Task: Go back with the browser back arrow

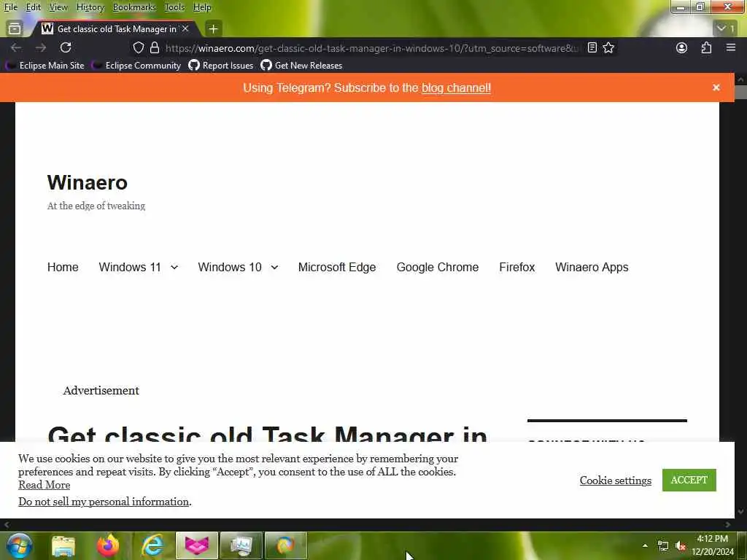Action: [16, 47]
